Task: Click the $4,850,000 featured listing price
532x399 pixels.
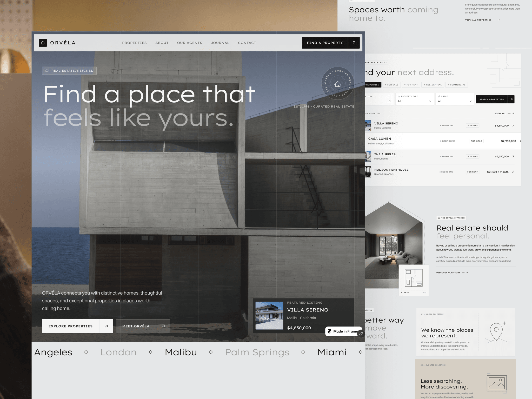Action: [299, 328]
